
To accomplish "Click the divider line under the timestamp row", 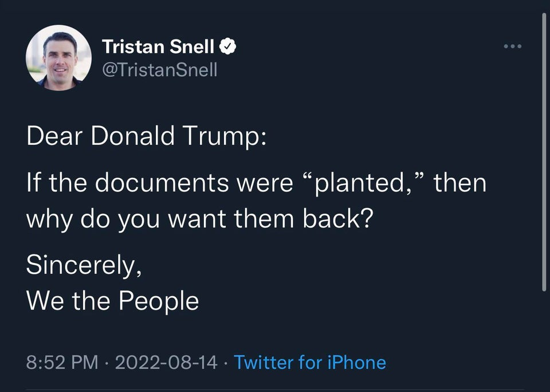I will [274, 390].
